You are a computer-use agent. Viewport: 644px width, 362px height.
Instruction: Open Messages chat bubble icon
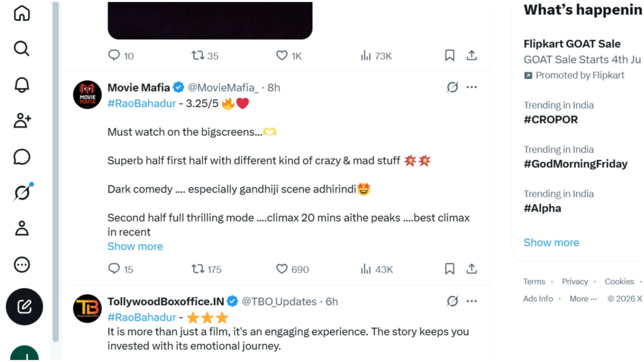coord(22,157)
